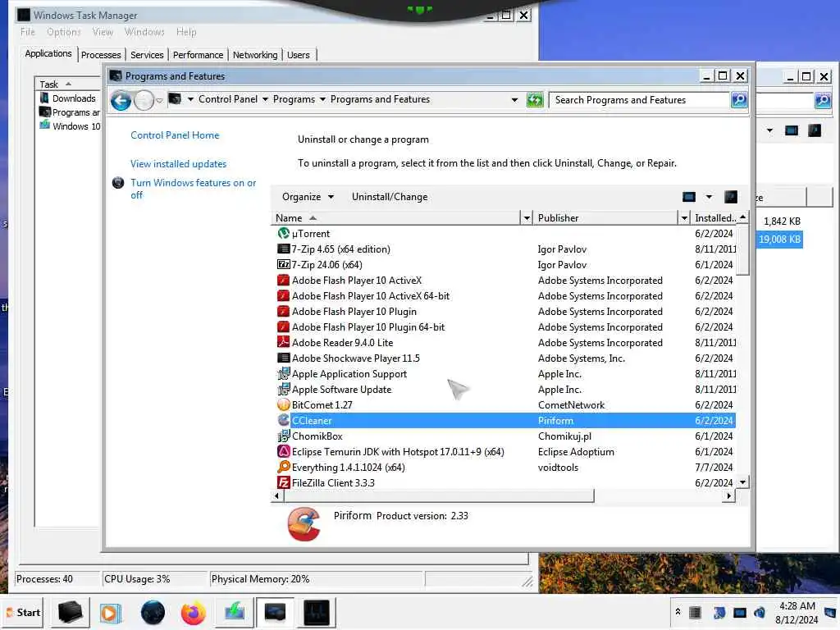Image resolution: width=840 pixels, height=630 pixels.
Task: Switch to the Processes tab in Task Manager
Action: point(101,55)
